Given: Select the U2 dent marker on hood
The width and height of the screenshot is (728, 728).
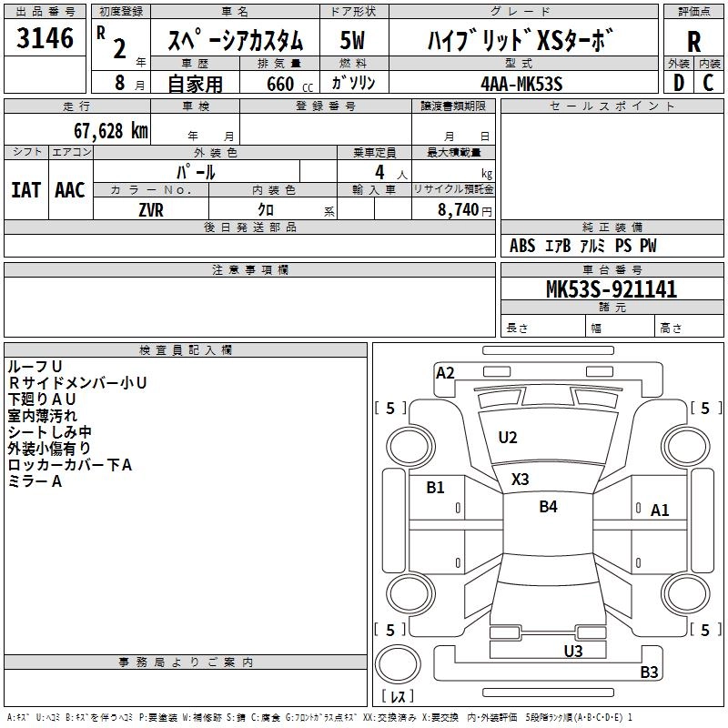Looking at the screenshot, I should (508, 438).
